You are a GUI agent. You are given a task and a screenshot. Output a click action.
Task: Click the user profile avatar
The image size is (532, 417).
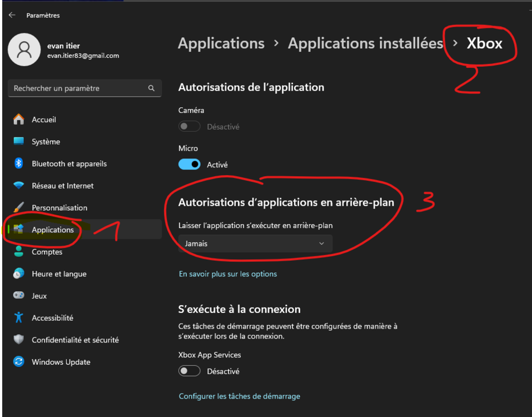pyautogui.click(x=24, y=49)
